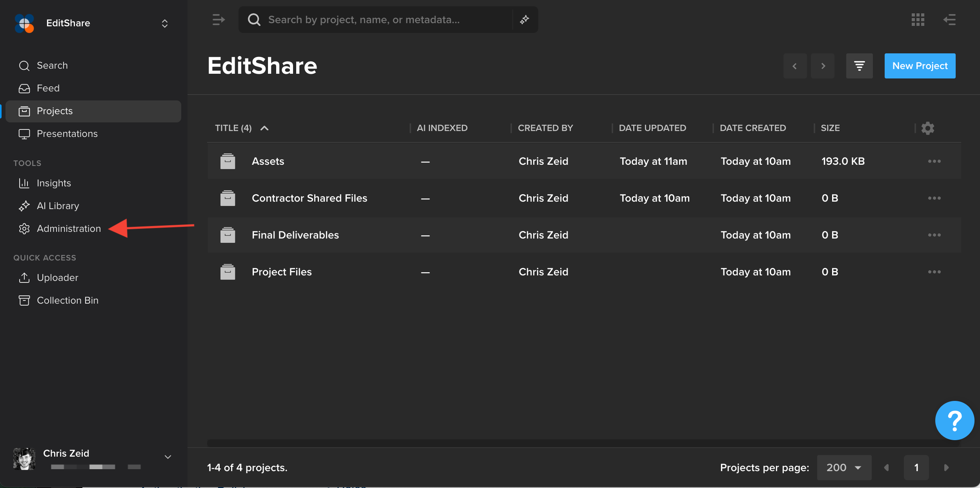The height and width of the screenshot is (488, 980).
Task: Click the Contractor Shared Files folder icon
Action: pyautogui.click(x=228, y=198)
